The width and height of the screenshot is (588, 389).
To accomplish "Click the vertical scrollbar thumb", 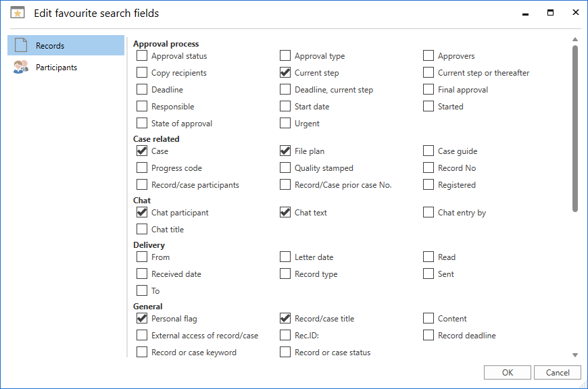I will (575, 128).
